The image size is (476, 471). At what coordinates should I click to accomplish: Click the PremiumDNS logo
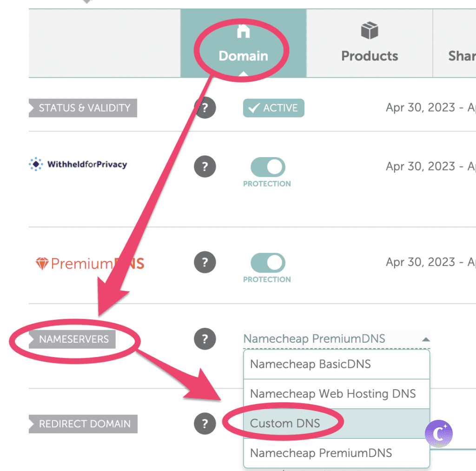tap(90, 264)
